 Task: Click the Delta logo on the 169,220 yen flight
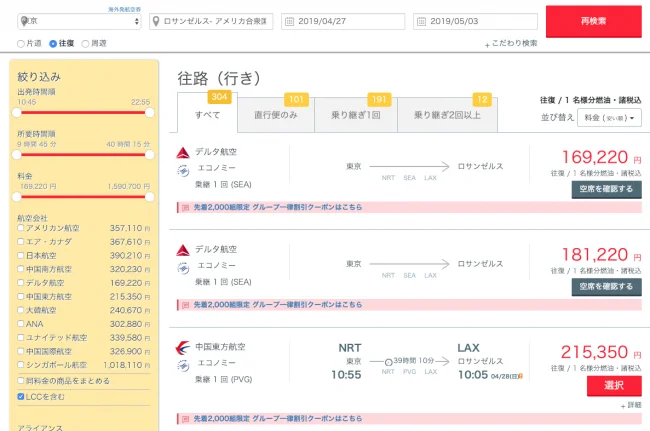click(x=183, y=153)
